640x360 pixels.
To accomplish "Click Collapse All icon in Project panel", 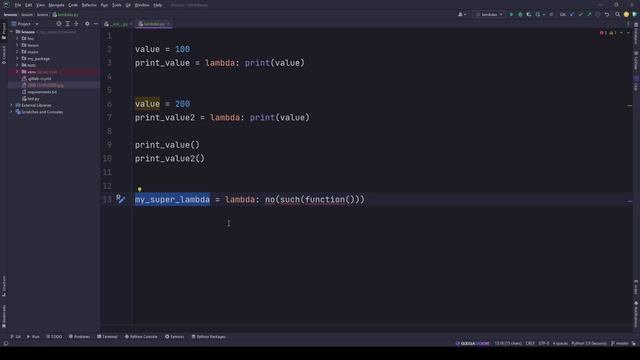I will click(76, 24).
